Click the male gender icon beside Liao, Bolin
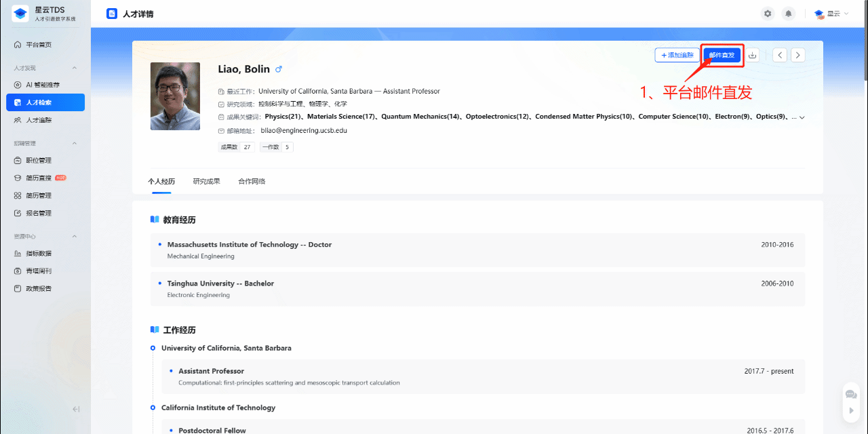 click(x=278, y=69)
